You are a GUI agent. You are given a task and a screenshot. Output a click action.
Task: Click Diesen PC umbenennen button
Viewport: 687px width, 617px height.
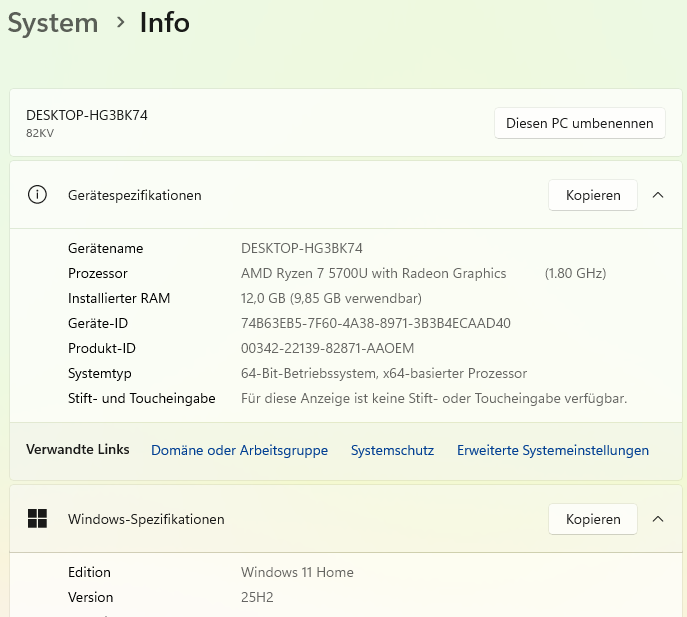[x=580, y=123]
